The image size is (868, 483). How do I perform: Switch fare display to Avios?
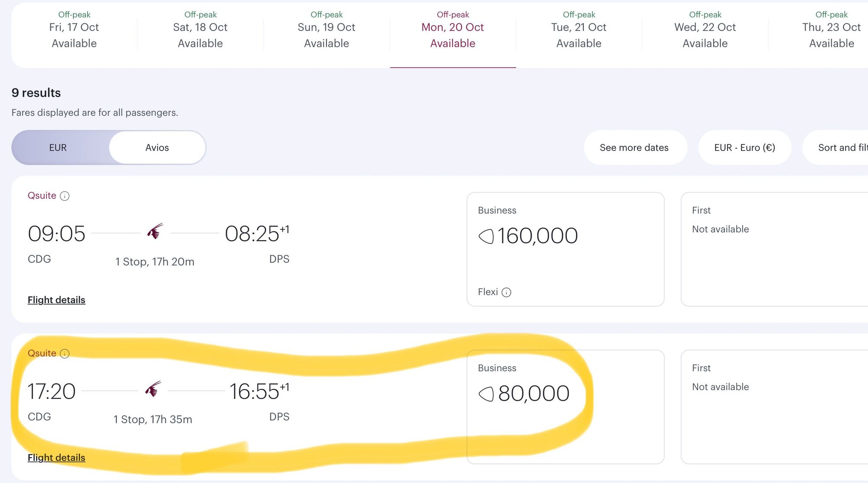(157, 148)
